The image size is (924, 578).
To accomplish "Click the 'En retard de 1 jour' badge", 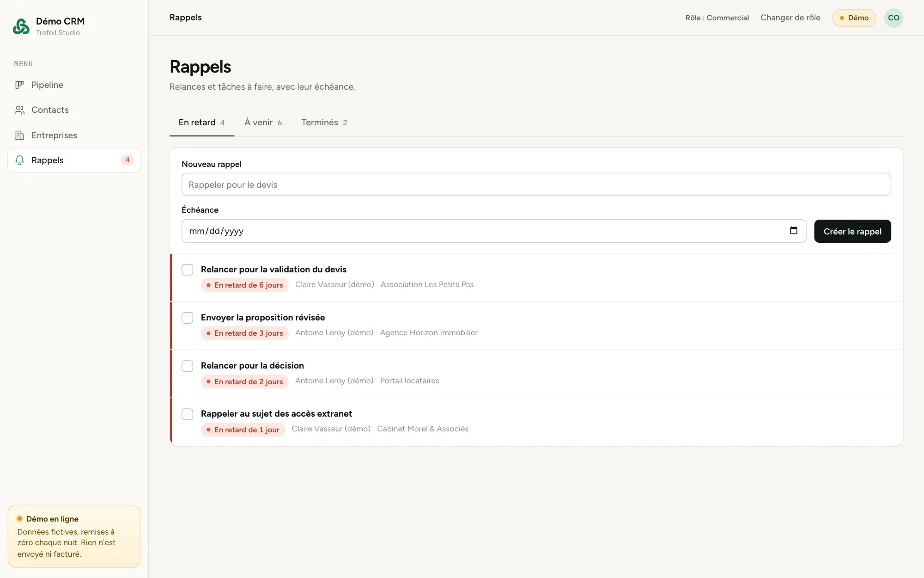I will click(x=243, y=430).
